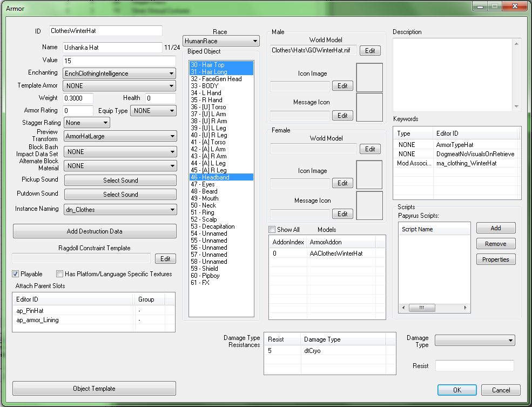Check the Show All models checkbox
The image size is (532, 407).
pos(272,230)
